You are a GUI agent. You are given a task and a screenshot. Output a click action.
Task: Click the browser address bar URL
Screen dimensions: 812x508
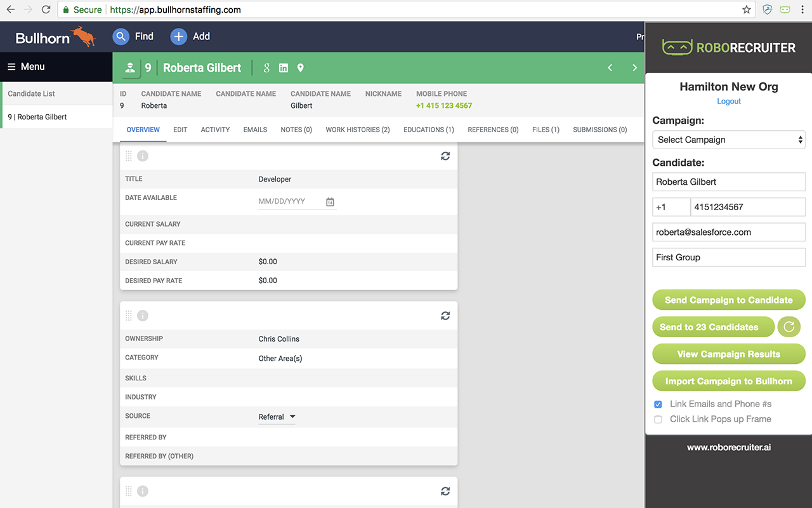pyautogui.click(x=175, y=10)
